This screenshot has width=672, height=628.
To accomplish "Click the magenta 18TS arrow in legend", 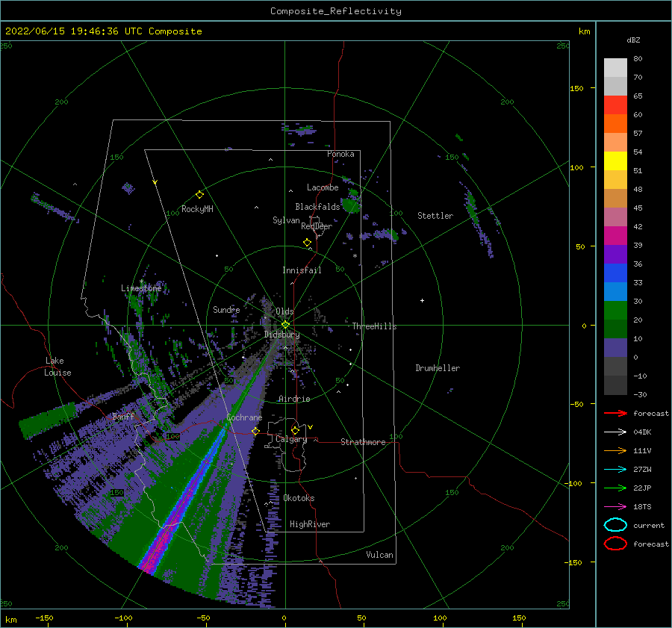I will click(615, 506).
